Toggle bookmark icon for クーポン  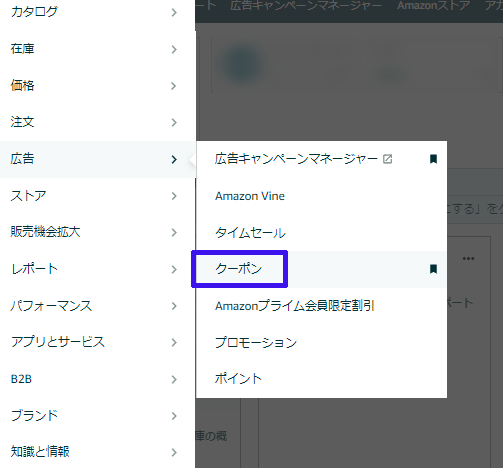pos(433,269)
